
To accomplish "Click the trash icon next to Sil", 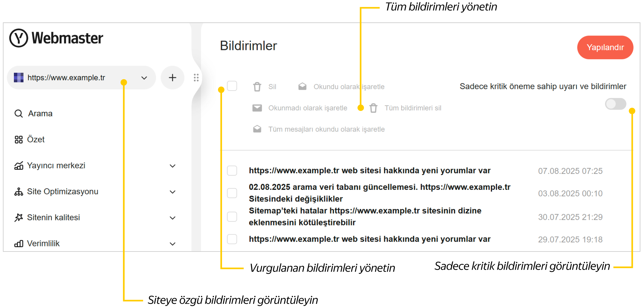I will tap(257, 87).
